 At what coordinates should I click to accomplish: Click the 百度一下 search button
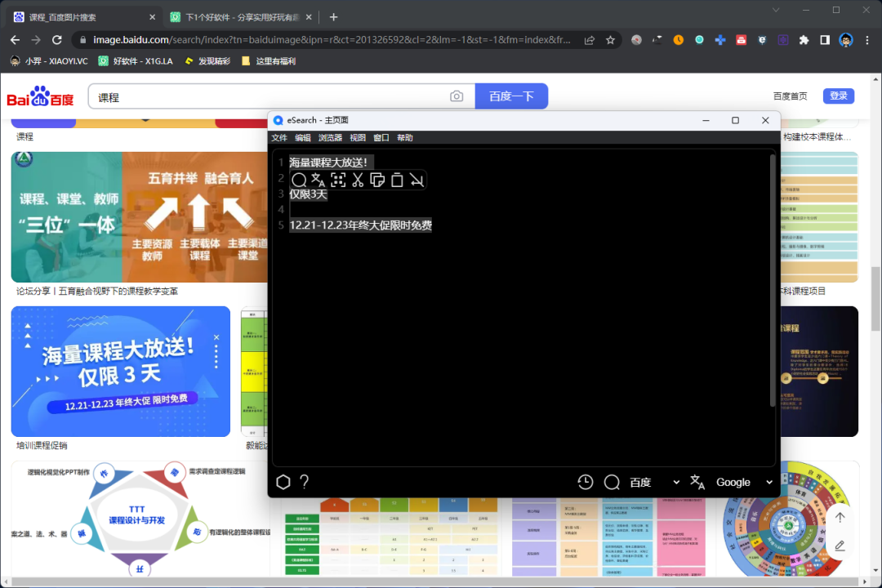click(x=512, y=96)
